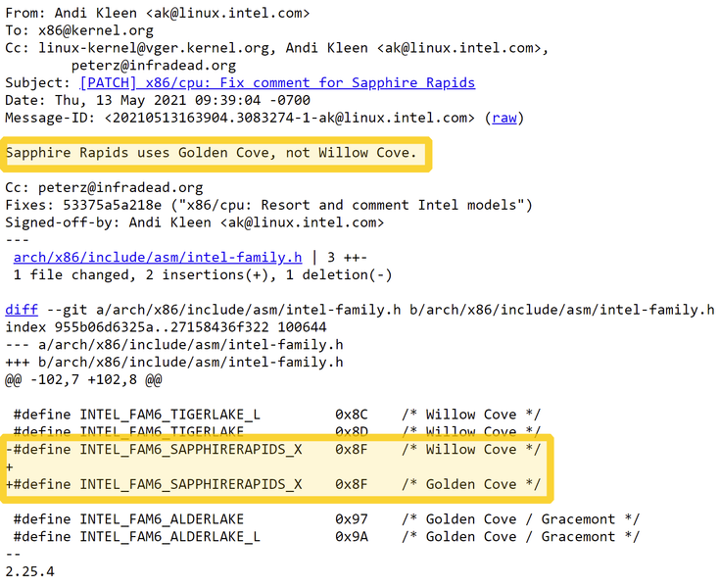
Task: Click the added SAPPHIRERAPIDS_X Golden Cove line
Action: [x=273, y=484]
